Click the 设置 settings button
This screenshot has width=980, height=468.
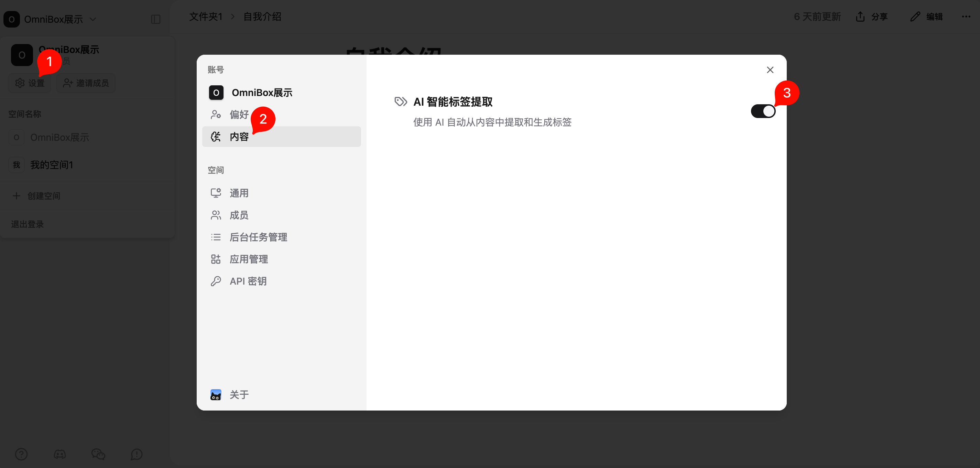click(x=30, y=83)
